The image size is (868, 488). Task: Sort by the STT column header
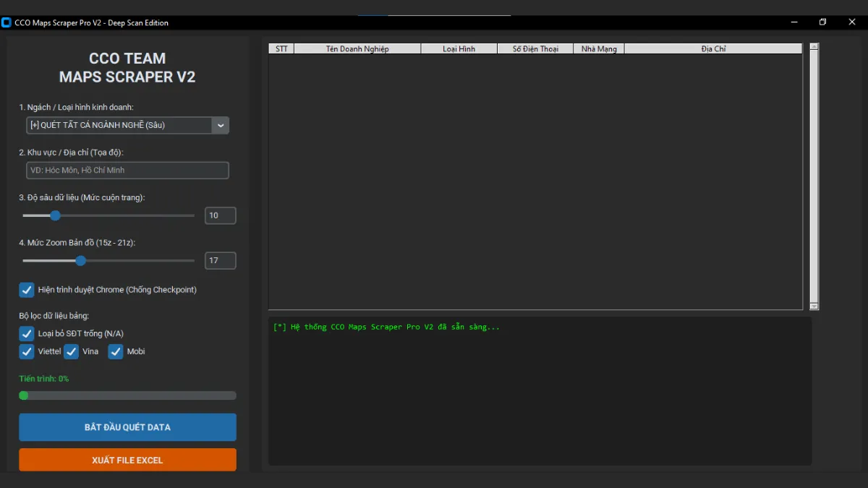click(281, 49)
